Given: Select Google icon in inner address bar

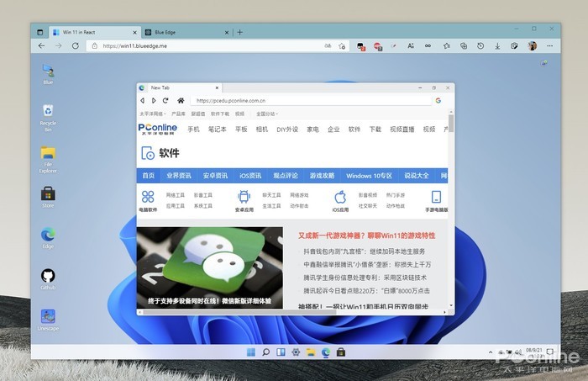Looking at the screenshot, I should (438, 100).
